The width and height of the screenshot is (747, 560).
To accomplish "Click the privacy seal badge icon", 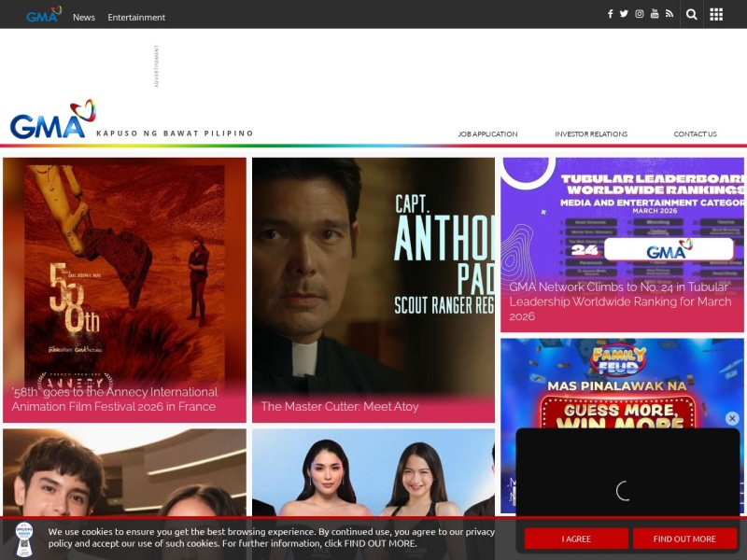I will click(24, 539).
